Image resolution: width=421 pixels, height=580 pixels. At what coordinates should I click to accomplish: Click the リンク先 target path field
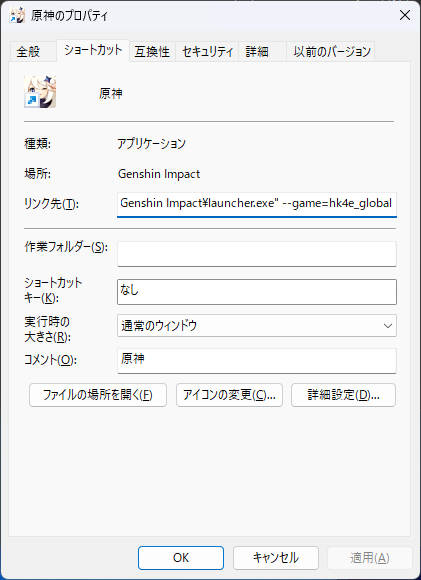[257, 204]
